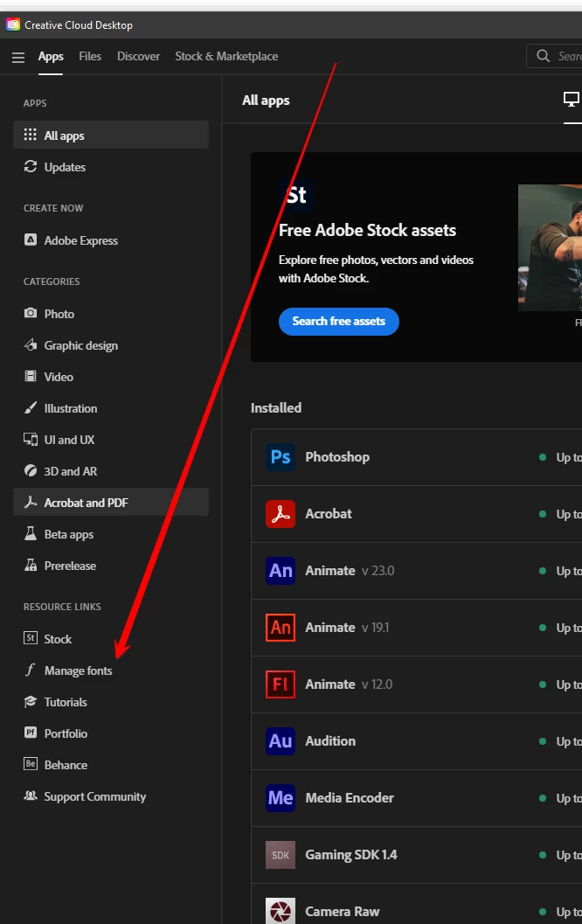Click the Search free assets button

coord(339,321)
